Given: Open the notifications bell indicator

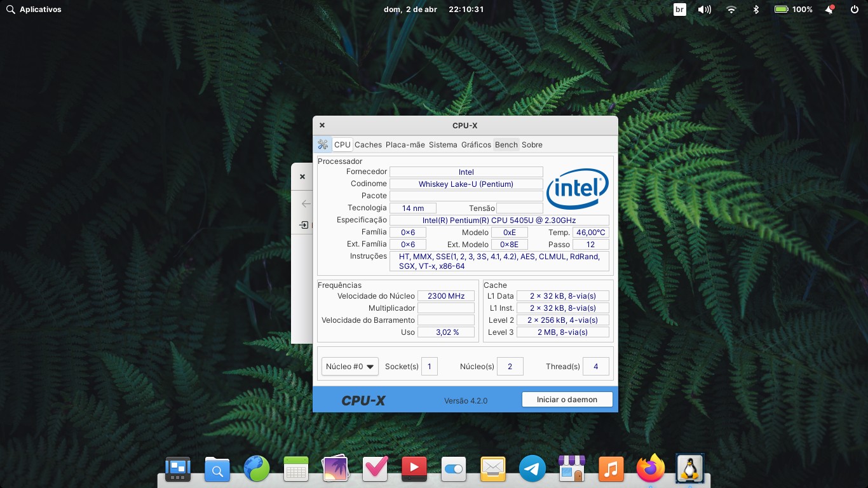Looking at the screenshot, I should click(x=829, y=10).
